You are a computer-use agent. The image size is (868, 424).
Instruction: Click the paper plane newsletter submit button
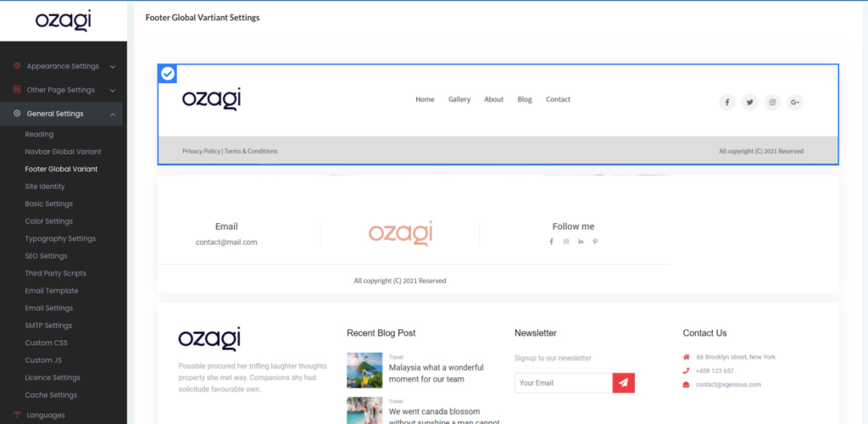click(623, 383)
